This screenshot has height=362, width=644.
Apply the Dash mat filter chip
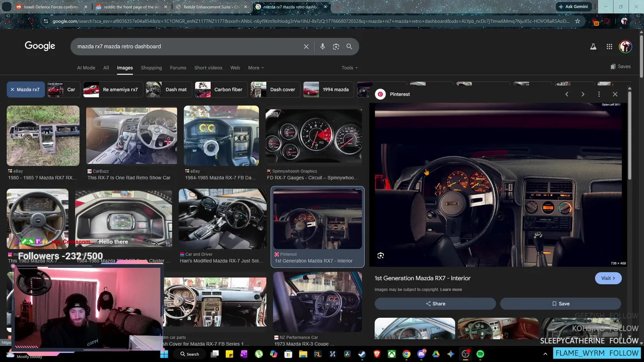click(x=169, y=89)
